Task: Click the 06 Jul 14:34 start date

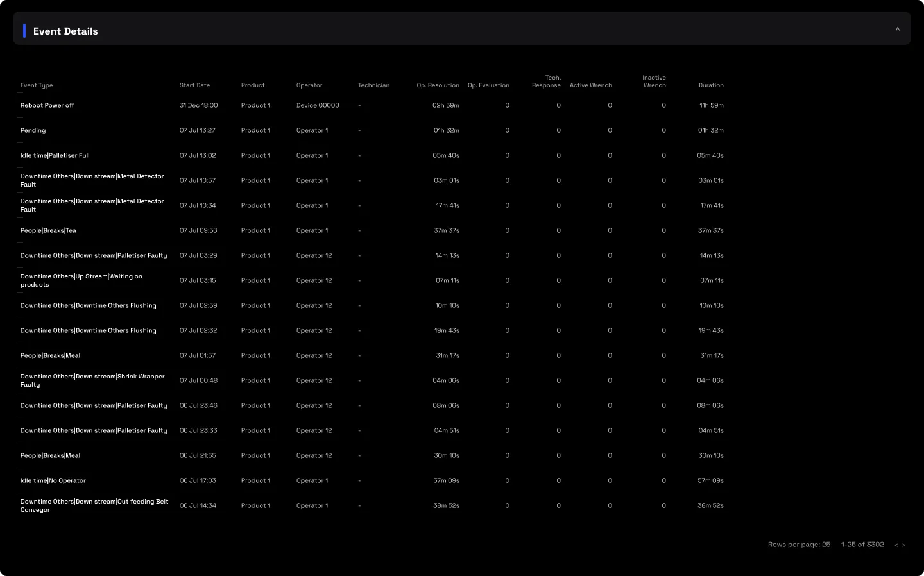Action: [198, 505]
